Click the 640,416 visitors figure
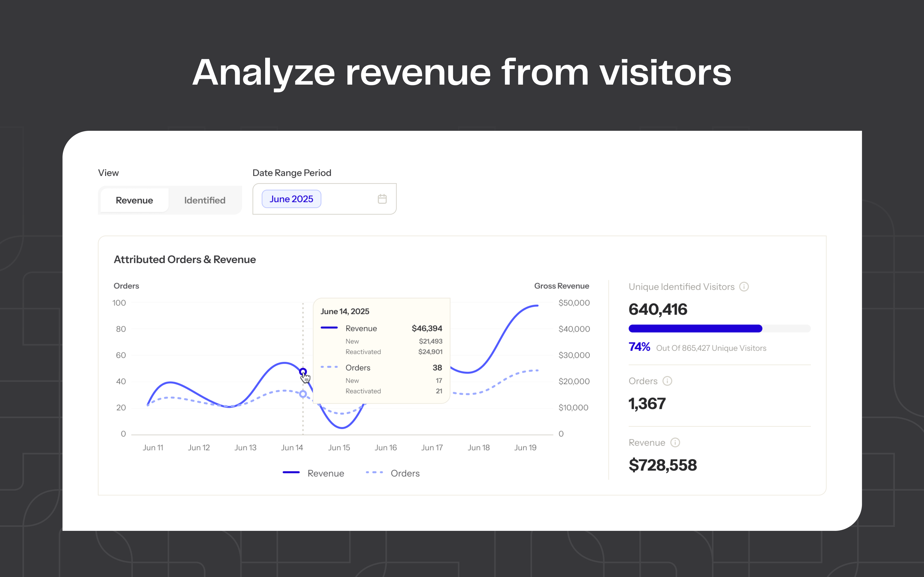The width and height of the screenshot is (924, 577). coord(657,309)
